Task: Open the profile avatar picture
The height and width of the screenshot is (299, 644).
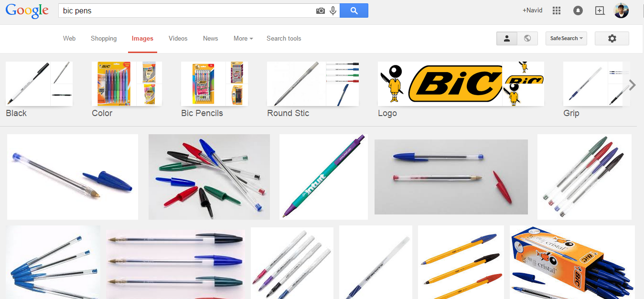Action: [621, 11]
